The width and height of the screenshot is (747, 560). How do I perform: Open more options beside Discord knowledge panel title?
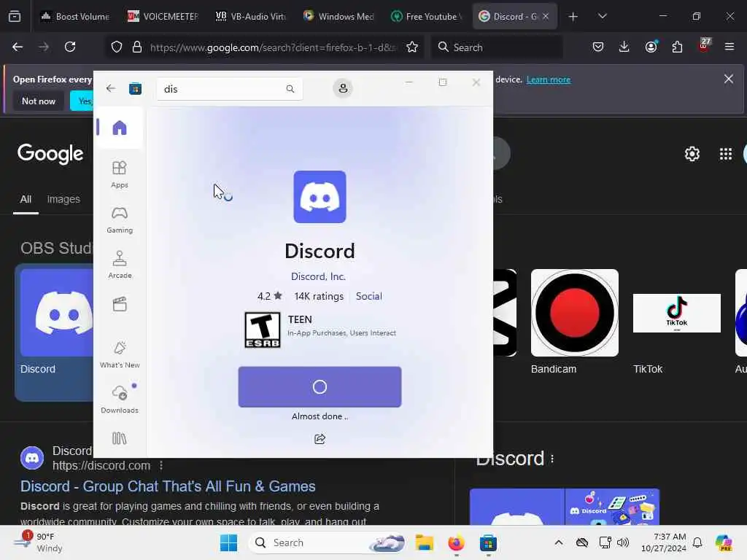(x=552, y=459)
